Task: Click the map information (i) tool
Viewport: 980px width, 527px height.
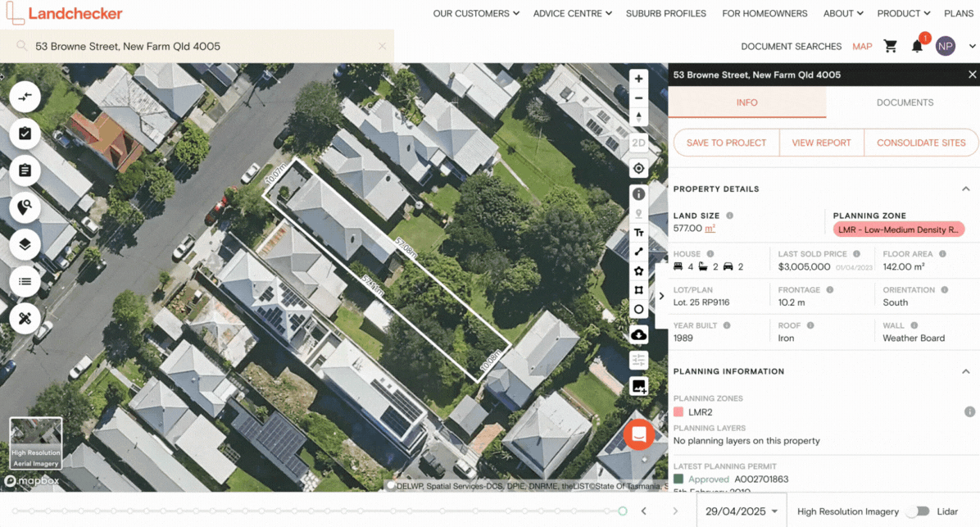Action: point(638,193)
